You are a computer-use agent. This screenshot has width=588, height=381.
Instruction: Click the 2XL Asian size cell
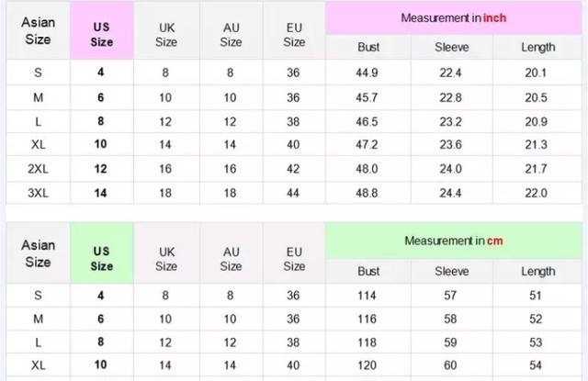[x=39, y=169]
